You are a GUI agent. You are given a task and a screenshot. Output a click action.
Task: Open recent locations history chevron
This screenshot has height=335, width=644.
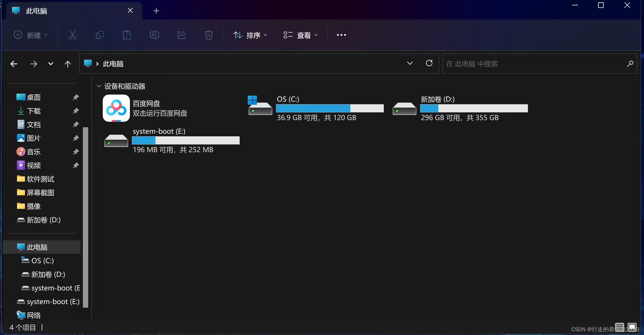(x=50, y=64)
